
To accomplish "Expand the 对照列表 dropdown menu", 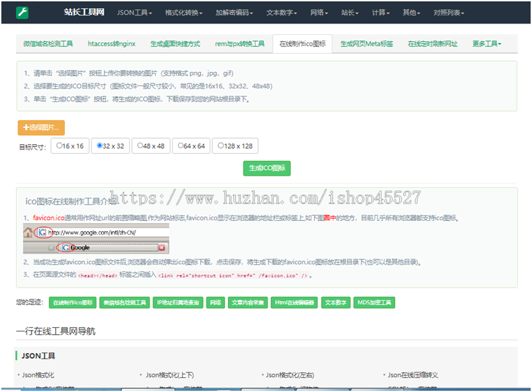I will coord(448,13).
